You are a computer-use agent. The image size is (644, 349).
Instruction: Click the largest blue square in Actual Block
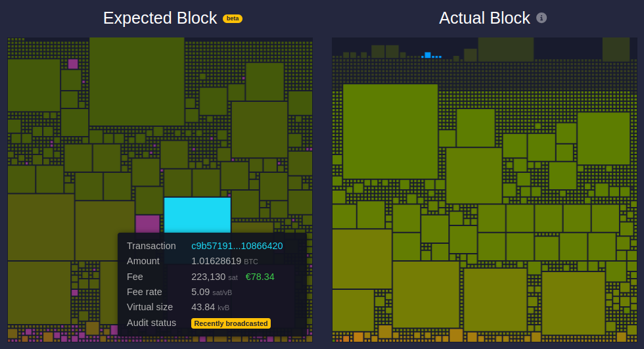click(428, 55)
